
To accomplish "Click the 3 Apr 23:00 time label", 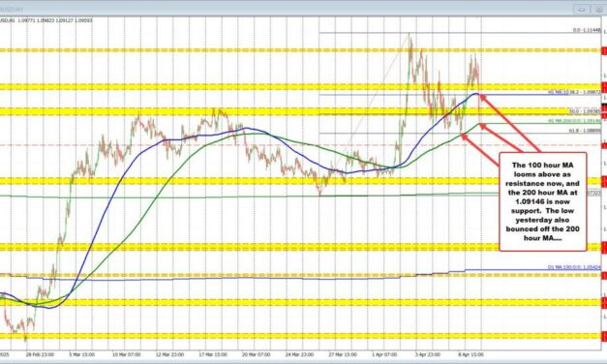I will pyautogui.click(x=427, y=354).
